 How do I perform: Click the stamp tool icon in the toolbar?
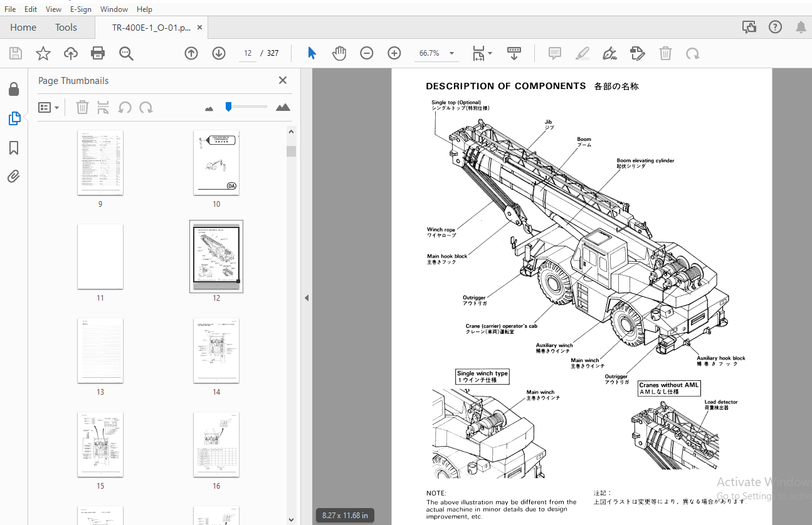coord(637,53)
